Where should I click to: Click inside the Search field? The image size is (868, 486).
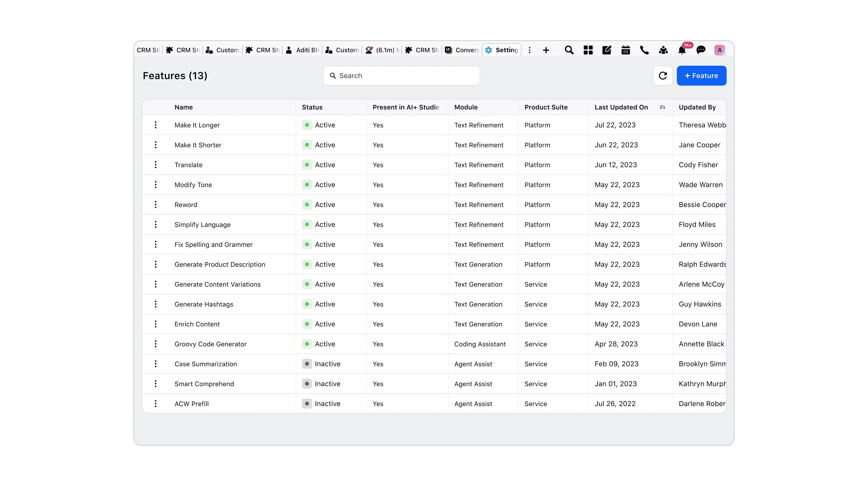[x=401, y=75]
